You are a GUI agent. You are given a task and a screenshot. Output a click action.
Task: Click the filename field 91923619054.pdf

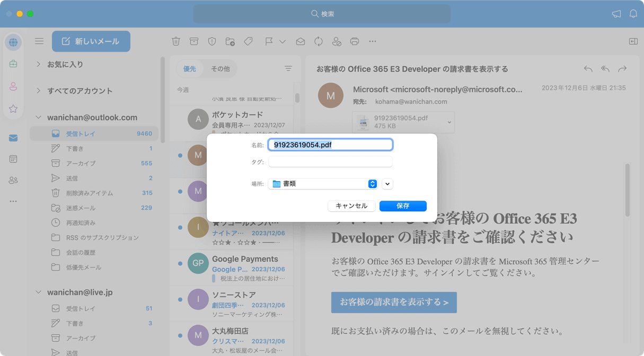(330, 145)
